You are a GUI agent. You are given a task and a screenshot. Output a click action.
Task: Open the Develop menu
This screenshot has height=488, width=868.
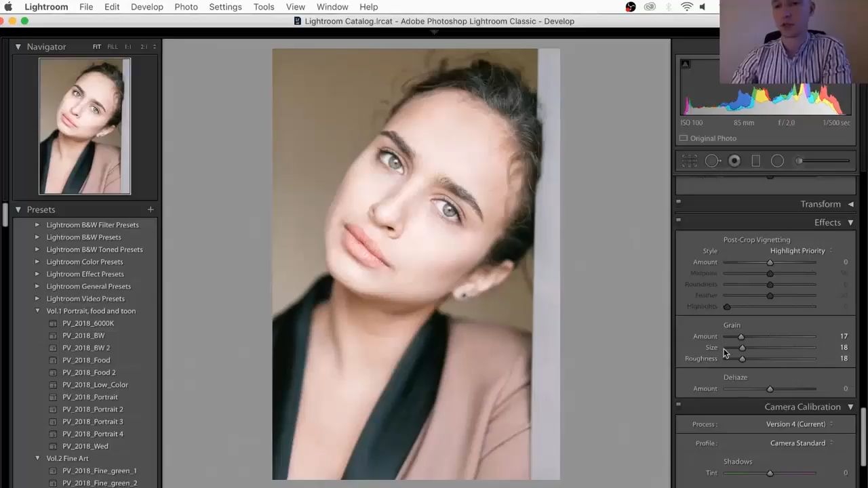146,7
